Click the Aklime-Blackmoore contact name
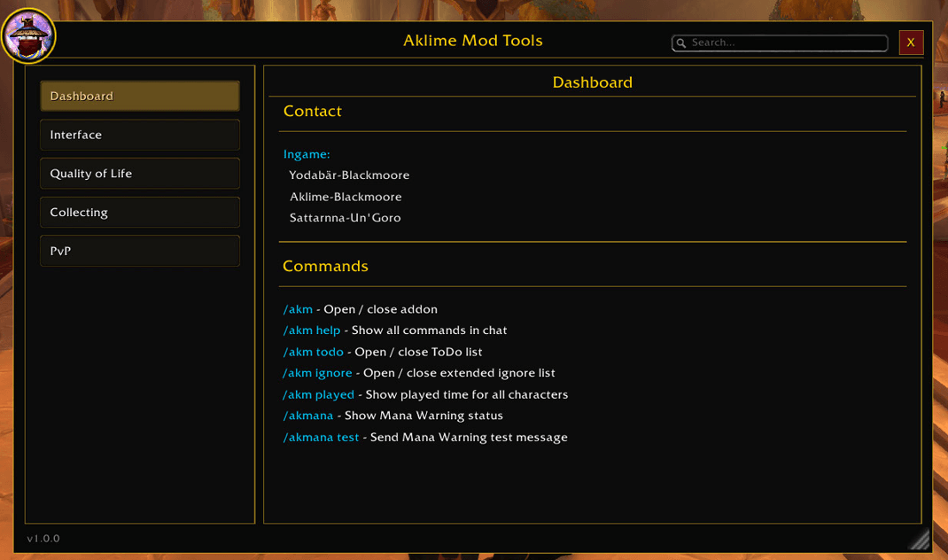 [346, 197]
